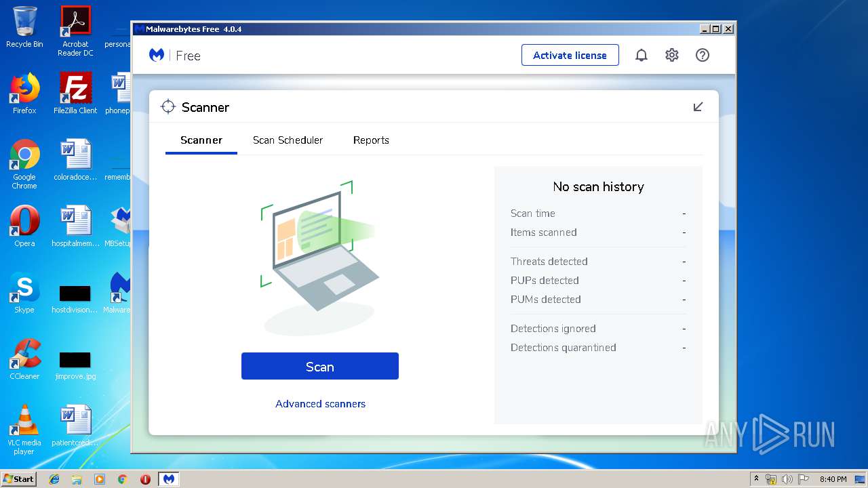This screenshot has width=868, height=488.
Task: Switch to the Scanner tab
Action: (x=201, y=140)
